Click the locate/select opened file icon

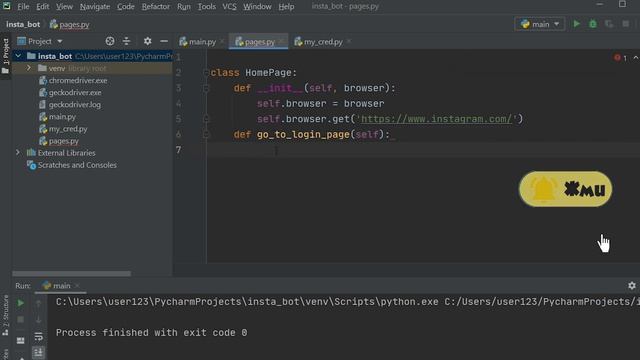tap(110, 41)
